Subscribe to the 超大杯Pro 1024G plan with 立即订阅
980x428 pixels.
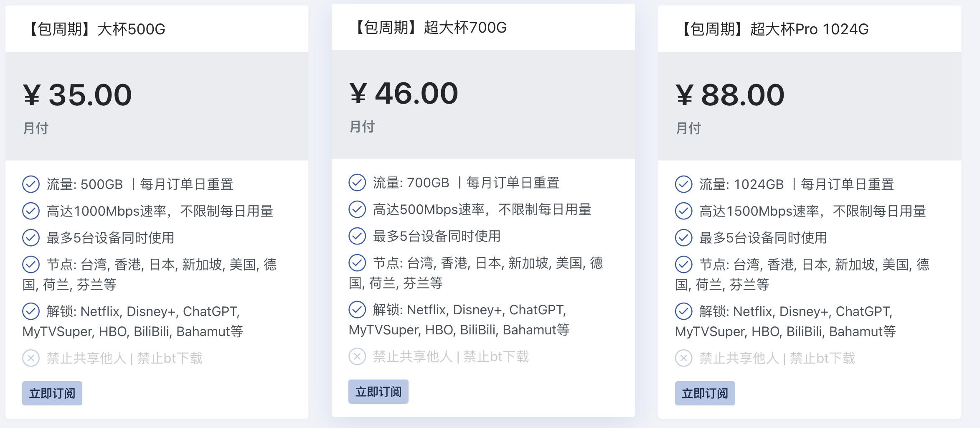pyautogui.click(x=705, y=393)
